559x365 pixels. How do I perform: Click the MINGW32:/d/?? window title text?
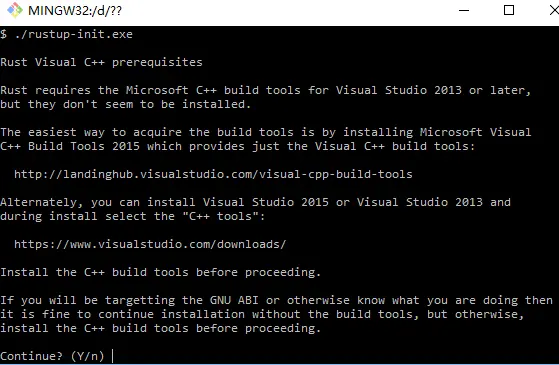[x=75, y=11]
